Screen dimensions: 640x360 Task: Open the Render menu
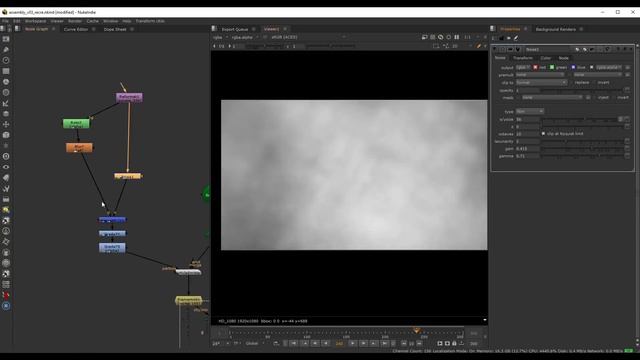point(75,21)
